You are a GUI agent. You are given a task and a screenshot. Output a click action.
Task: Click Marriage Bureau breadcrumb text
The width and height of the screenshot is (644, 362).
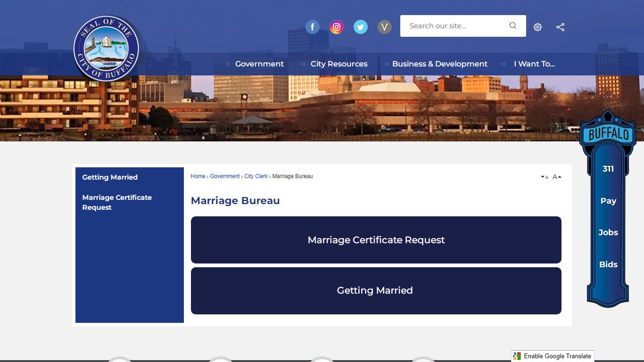tap(292, 176)
